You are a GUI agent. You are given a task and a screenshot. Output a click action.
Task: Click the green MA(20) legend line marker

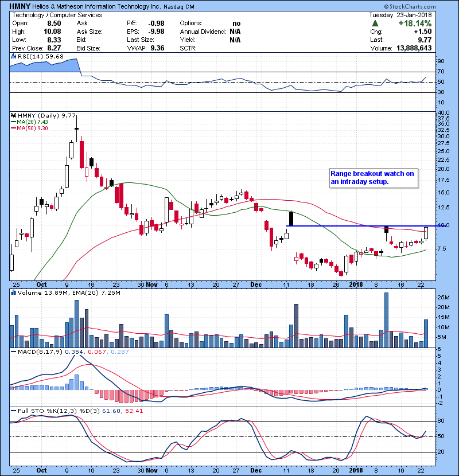coord(13,122)
